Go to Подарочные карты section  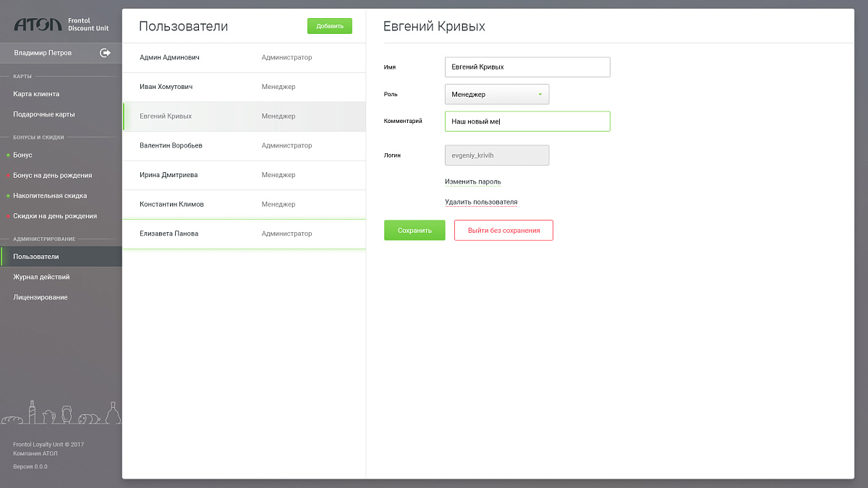pyautogui.click(x=43, y=114)
